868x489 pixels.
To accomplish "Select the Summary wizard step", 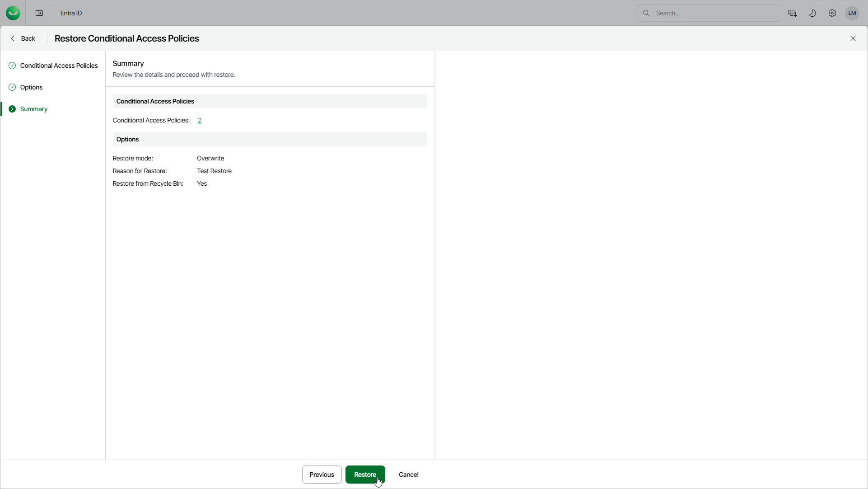I will tap(33, 109).
